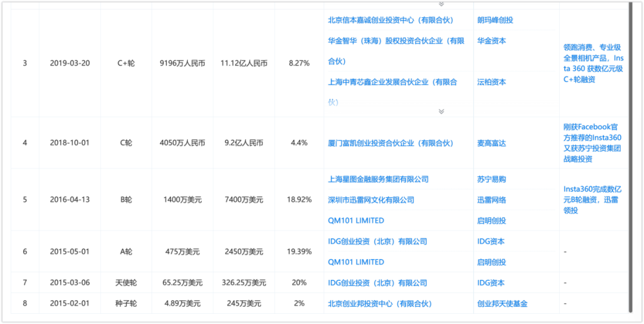Select percentage cell 8.27%

click(299, 63)
